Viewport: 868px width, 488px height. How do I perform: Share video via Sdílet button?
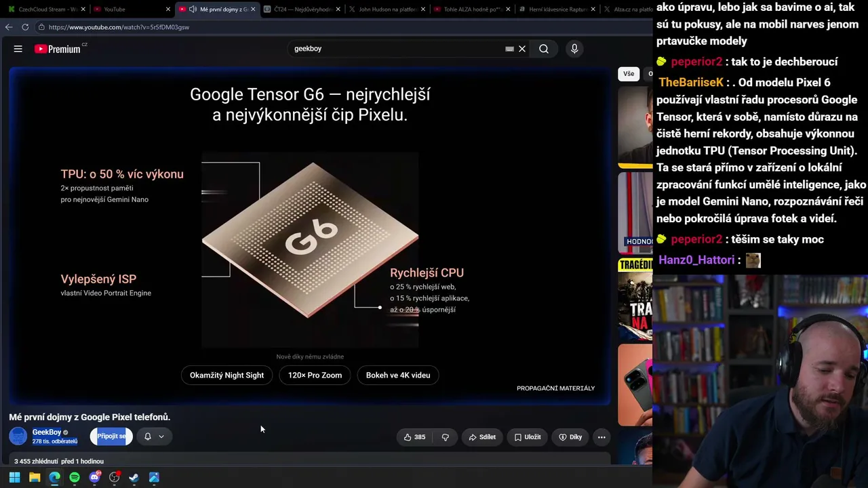coord(482,437)
